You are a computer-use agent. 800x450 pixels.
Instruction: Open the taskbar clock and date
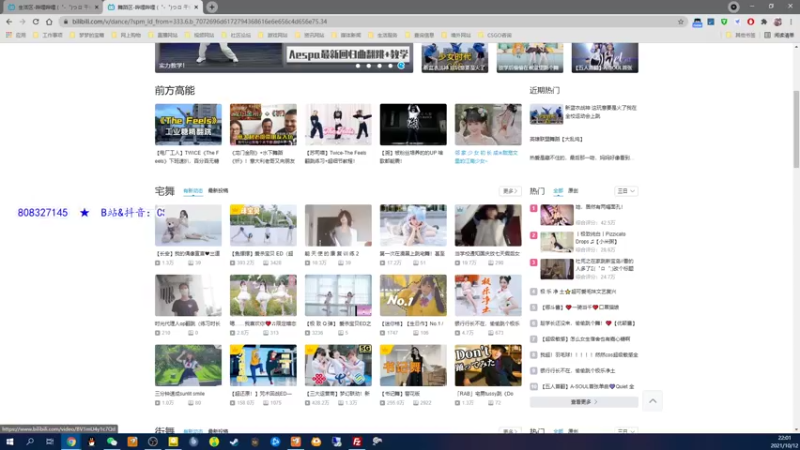coord(784,442)
